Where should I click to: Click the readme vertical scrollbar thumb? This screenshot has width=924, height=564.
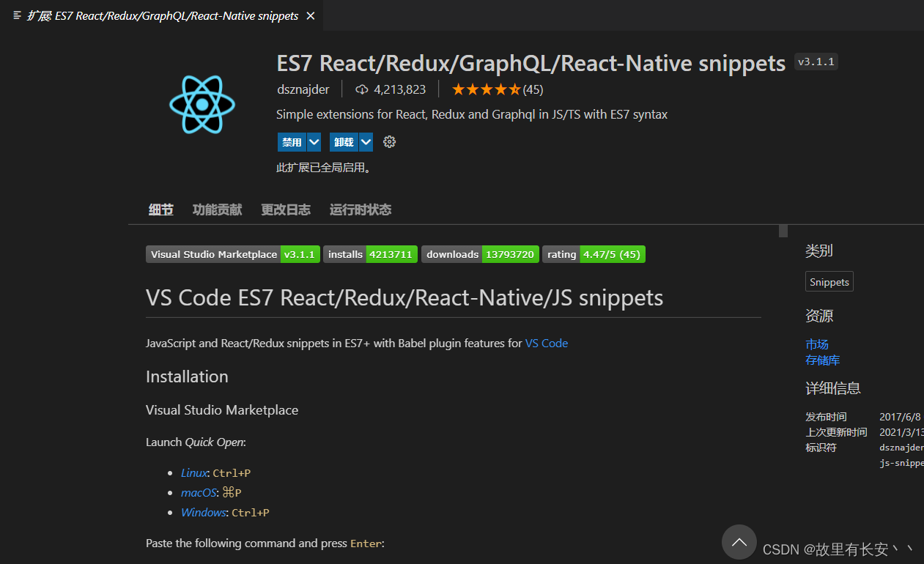click(x=783, y=231)
